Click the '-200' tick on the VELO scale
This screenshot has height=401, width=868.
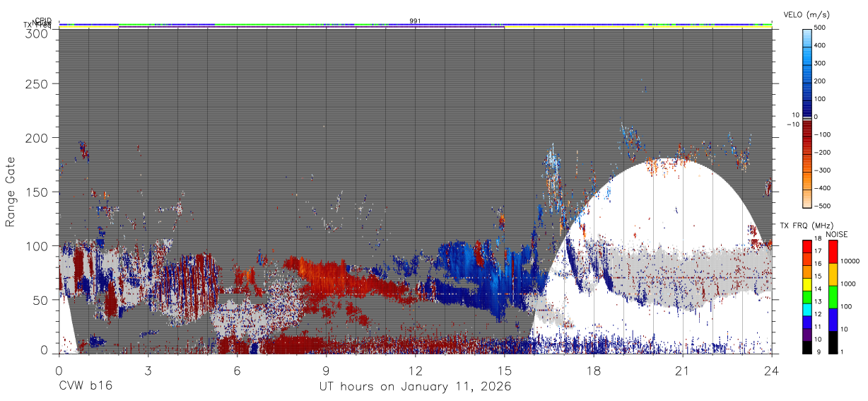tap(823, 152)
